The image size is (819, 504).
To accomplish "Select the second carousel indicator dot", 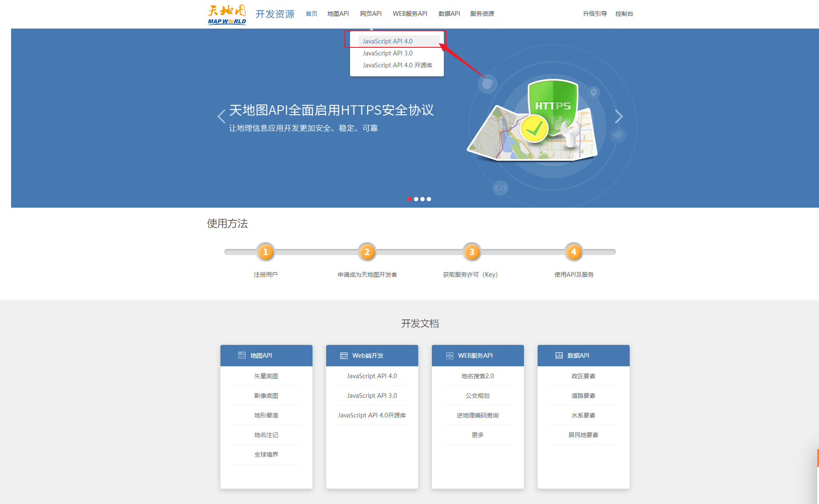I will pos(416,199).
